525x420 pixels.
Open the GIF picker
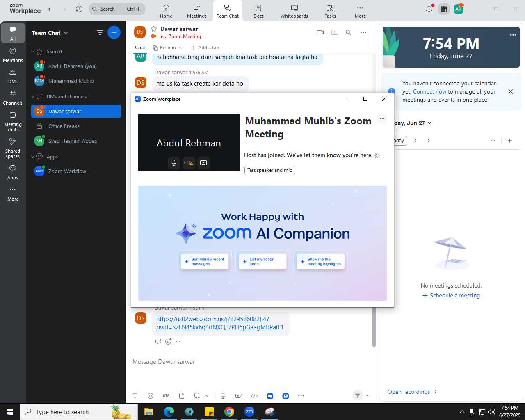166,396
